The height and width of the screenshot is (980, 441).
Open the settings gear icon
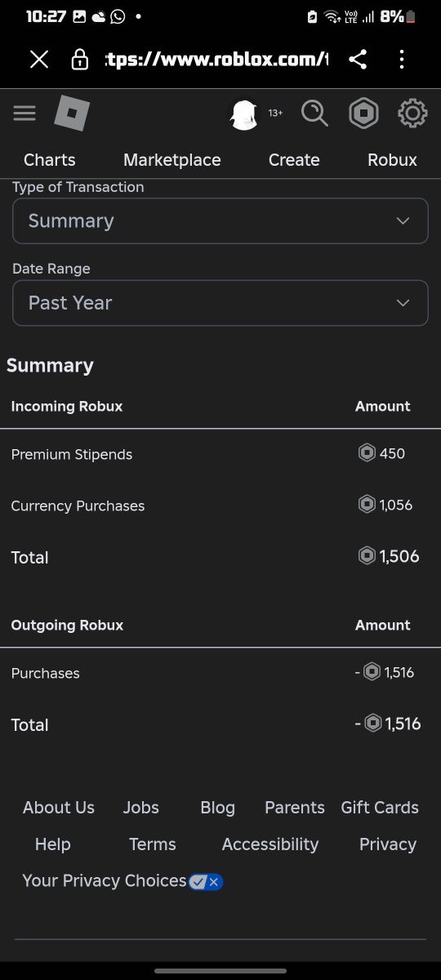pyautogui.click(x=412, y=113)
